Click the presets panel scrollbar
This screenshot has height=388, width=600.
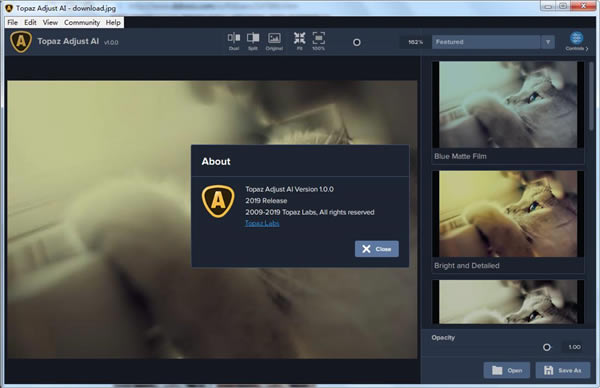coord(592,96)
